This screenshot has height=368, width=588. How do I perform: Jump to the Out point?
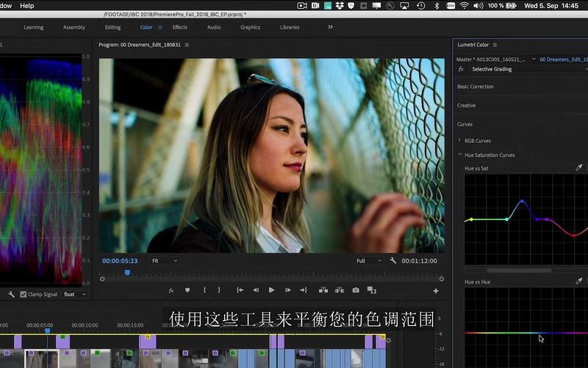(x=304, y=290)
